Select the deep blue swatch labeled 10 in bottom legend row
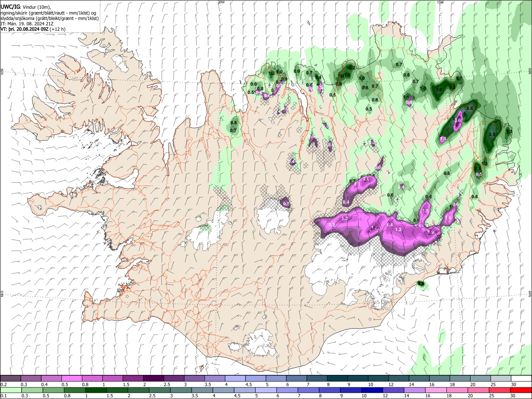Screen dimensions: 532x399 (372, 390)
